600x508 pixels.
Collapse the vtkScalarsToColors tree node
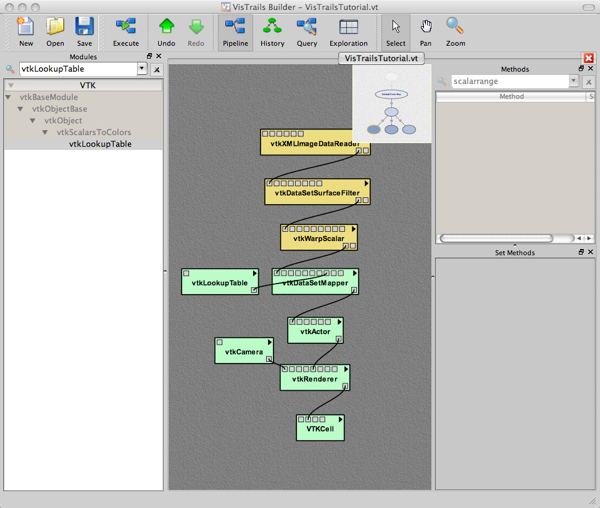[45, 132]
